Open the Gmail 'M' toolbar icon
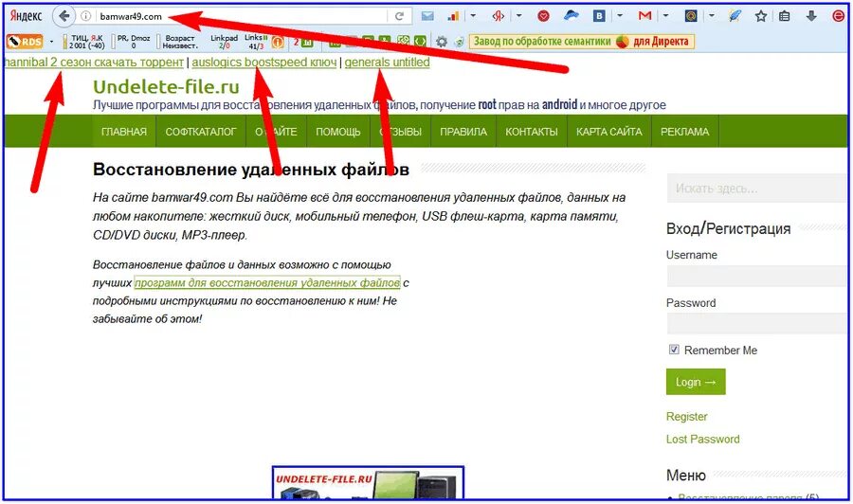853x504 pixels. click(x=645, y=16)
